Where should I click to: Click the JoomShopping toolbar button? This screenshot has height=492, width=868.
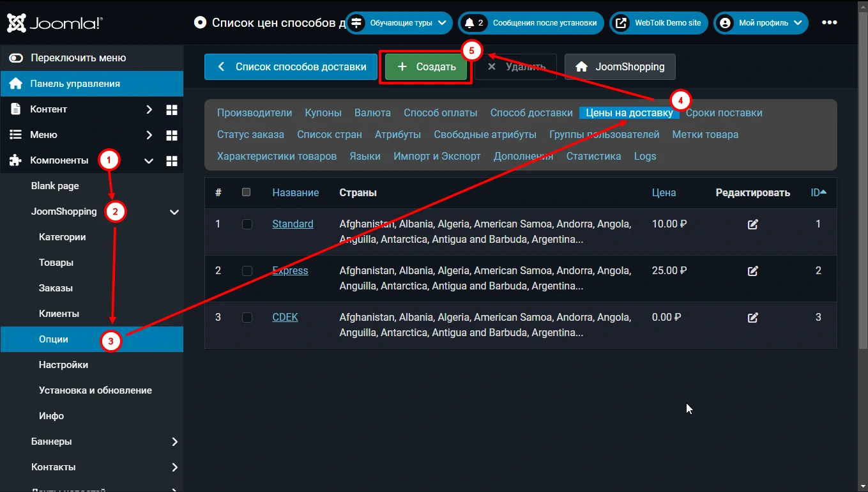click(x=620, y=67)
